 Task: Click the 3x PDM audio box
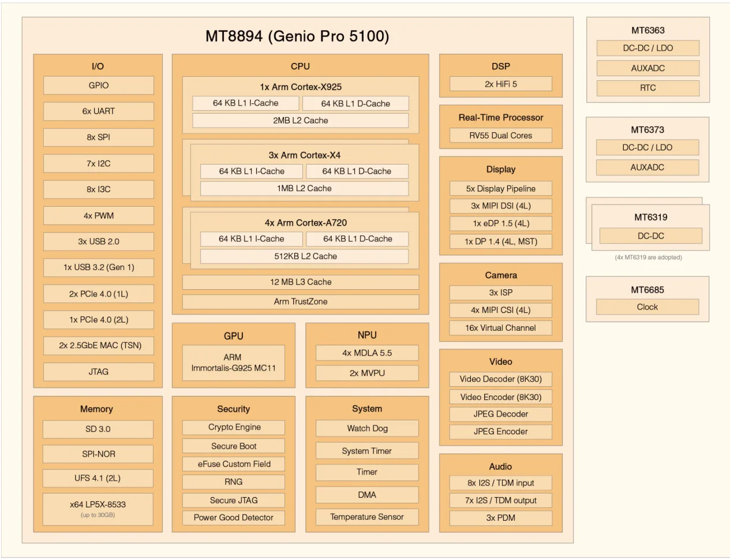pyautogui.click(x=501, y=518)
